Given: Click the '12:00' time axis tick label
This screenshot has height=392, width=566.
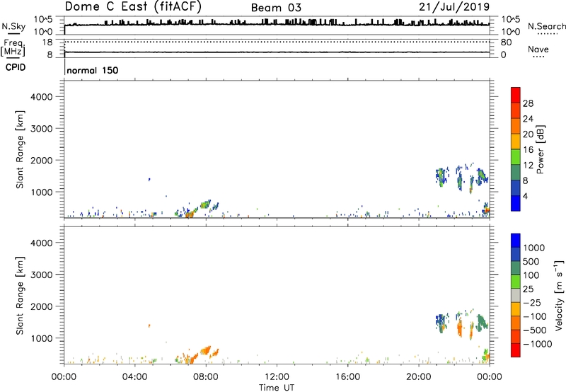Looking at the screenshot, I should pos(277,377).
